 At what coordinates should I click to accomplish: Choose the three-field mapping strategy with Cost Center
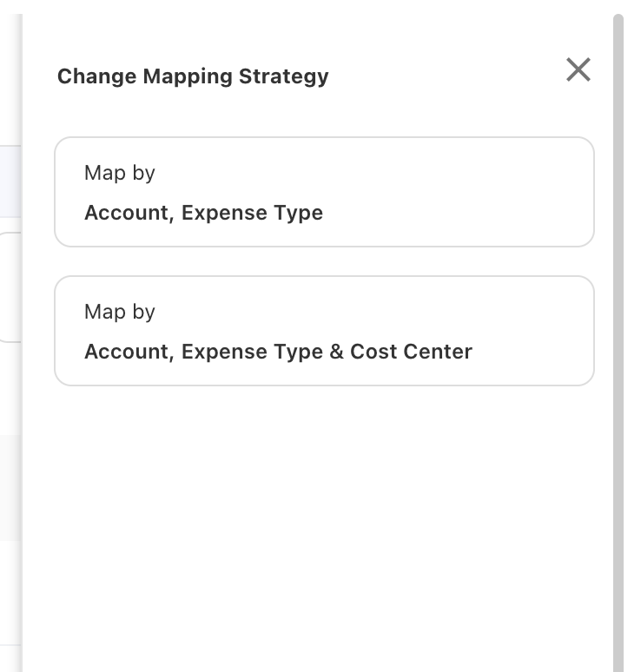pyautogui.click(x=324, y=331)
